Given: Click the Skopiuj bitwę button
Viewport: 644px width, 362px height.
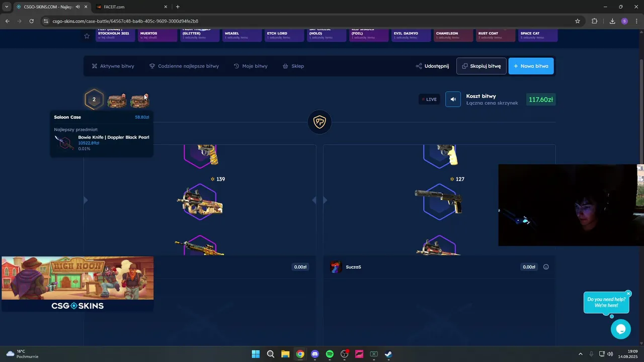Looking at the screenshot, I should point(481,66).
